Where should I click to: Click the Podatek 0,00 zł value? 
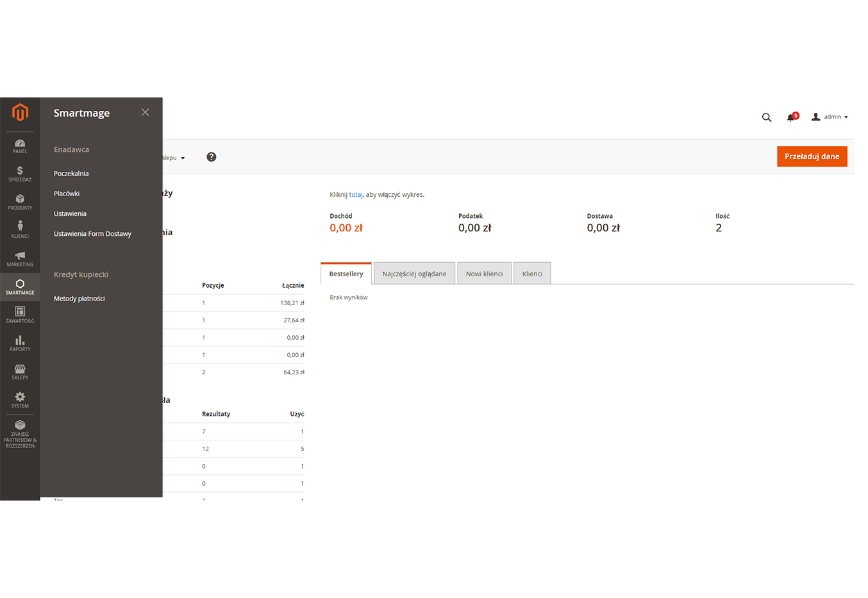click(x=475, y=228)
